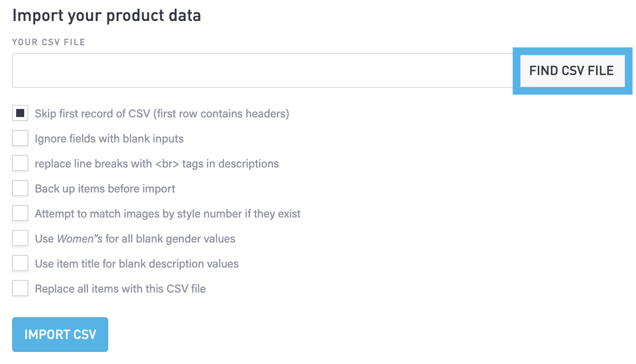Check Use item title for blank description box

coord(20,264)
